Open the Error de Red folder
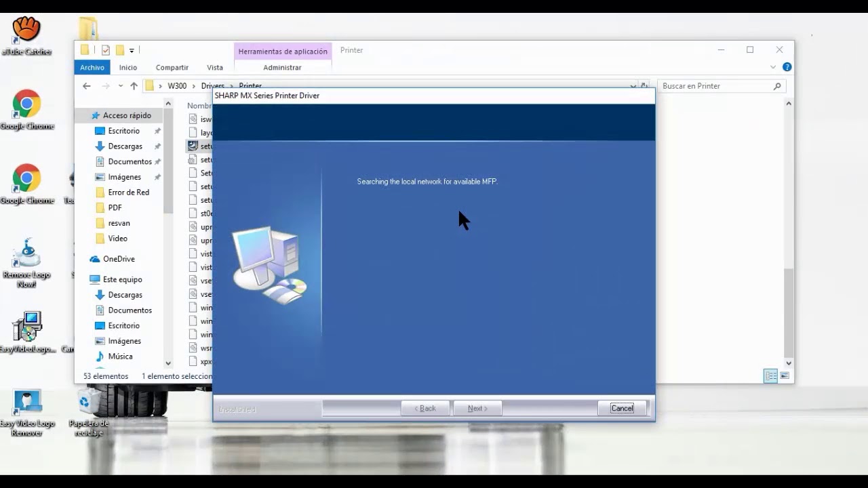This screenshot has height=488, width=868. [x=128, y=192]
